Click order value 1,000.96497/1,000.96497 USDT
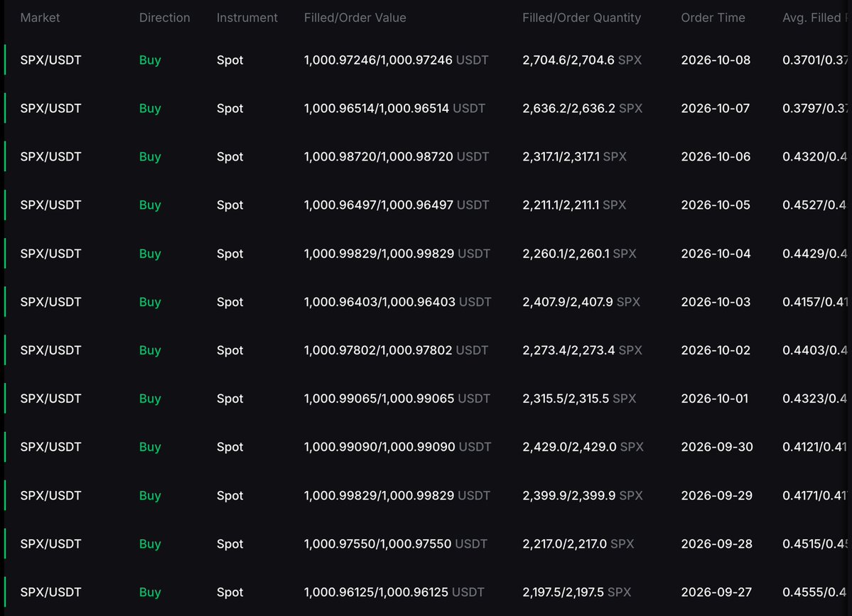Screen dimensions: 852x616 396,205
